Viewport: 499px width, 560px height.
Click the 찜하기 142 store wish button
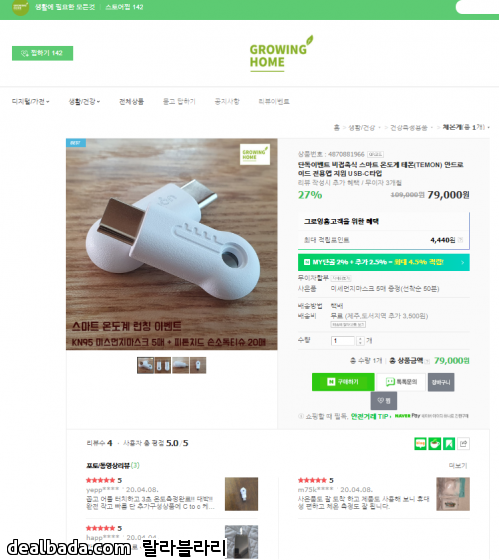coord(43,53)
